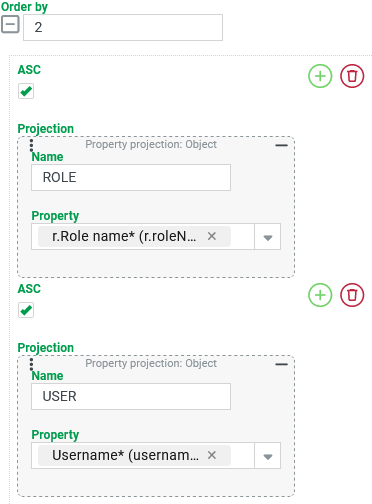Click the Order by count field
The width and height of the screenshot is (372, 504).
pyautogui.click(x=123, y=27)
